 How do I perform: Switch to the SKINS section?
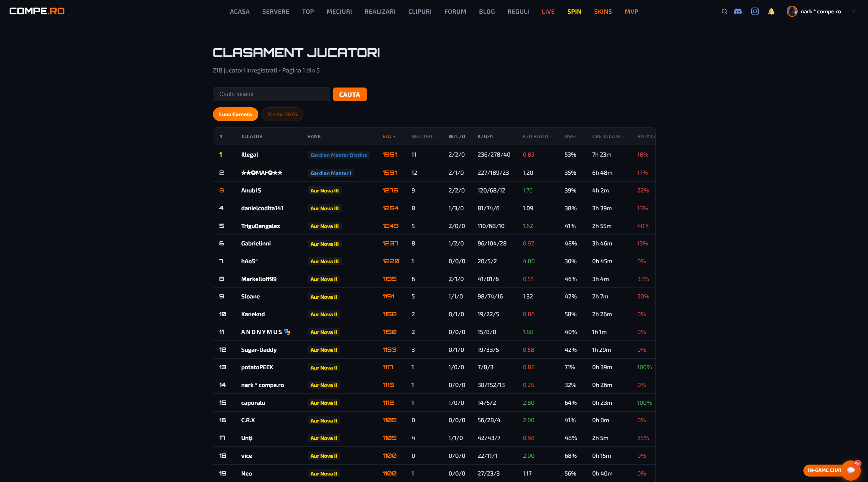tap(603, 11)
